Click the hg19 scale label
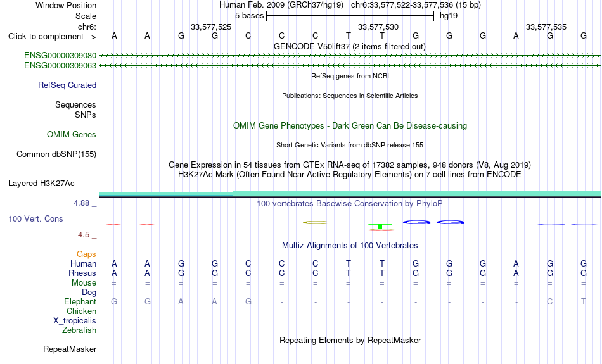The image size is (602, 364). (x=449, y=16)
